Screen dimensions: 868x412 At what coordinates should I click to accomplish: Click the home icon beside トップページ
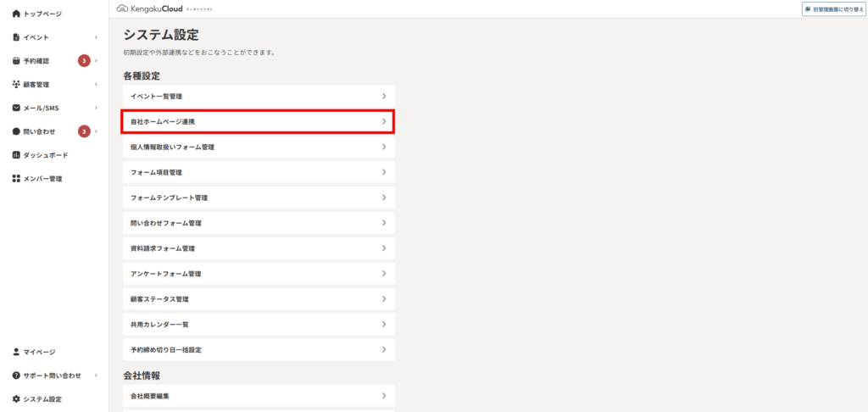[x=16, y=14]
